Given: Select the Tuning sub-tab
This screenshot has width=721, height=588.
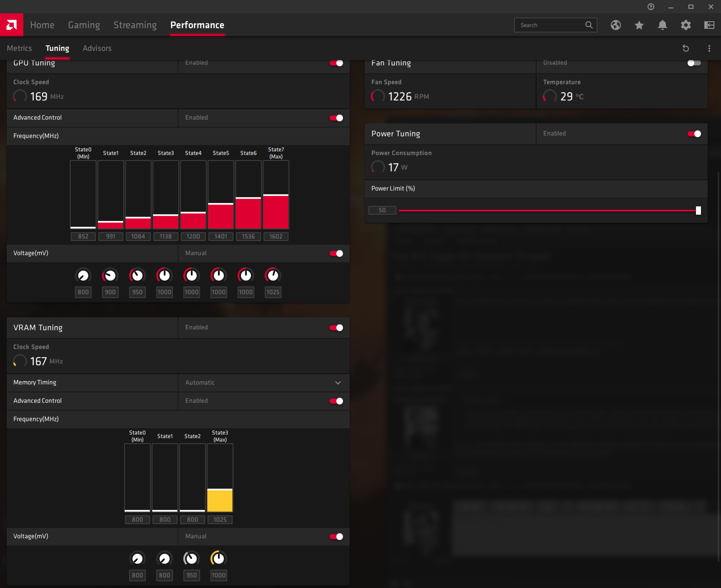Looking at the screenshot, I should (x=57, y=48).
